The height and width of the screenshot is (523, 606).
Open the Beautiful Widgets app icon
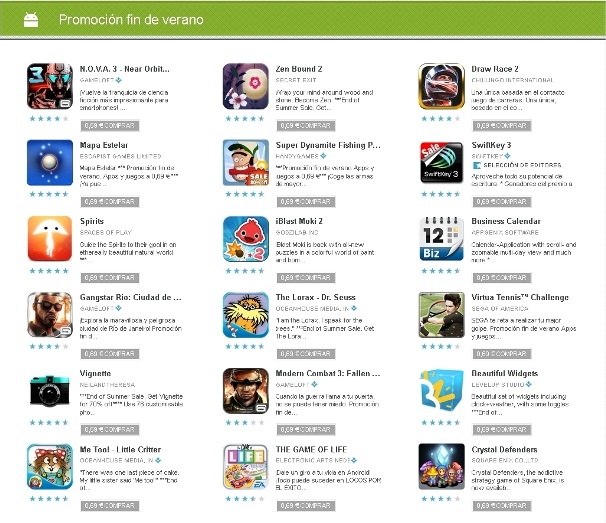pos(441,391)
